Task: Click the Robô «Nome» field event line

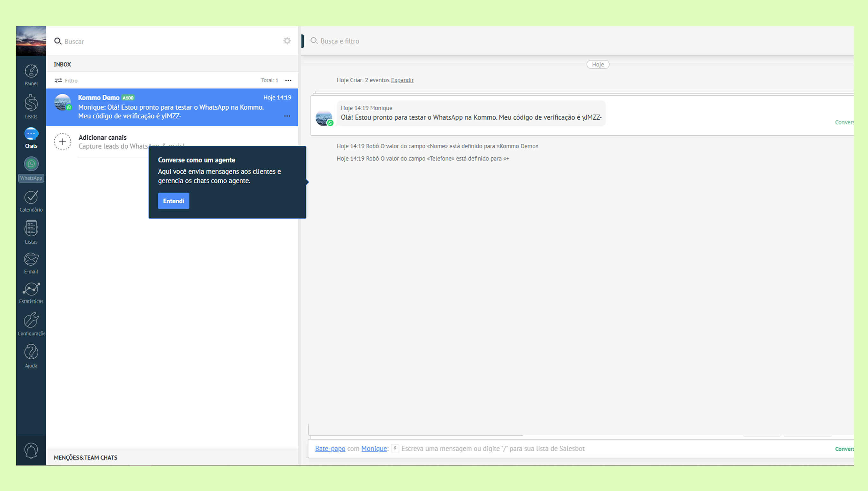Action: (x=438, y=146)
